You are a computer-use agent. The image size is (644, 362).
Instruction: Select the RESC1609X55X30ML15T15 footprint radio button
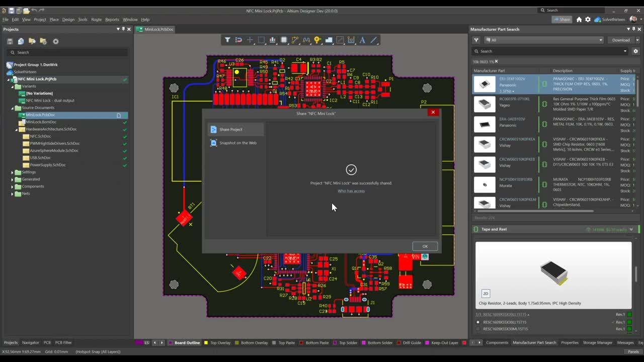(x=478, y=329)
